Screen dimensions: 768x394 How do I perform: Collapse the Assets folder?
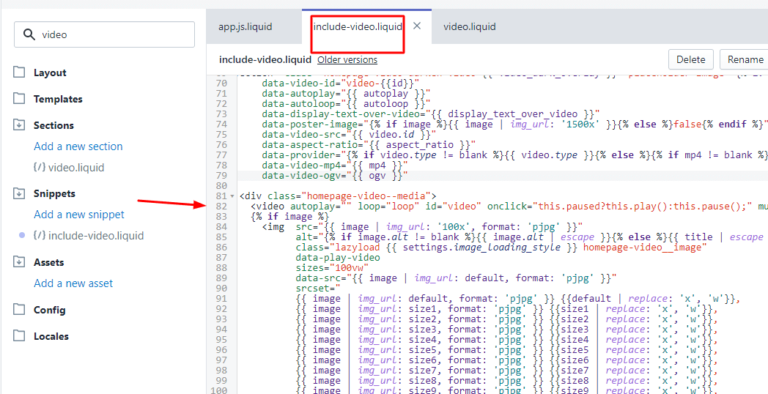tap(49, 262)
